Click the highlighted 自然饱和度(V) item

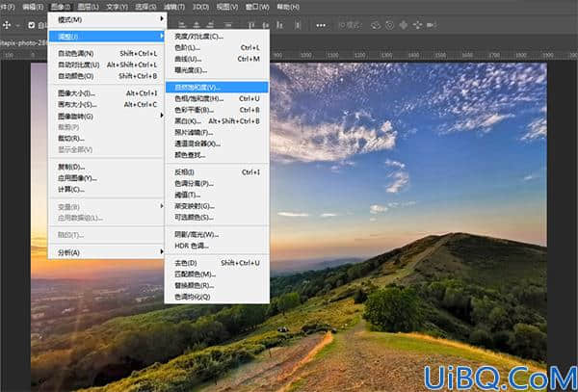point(217,88)
